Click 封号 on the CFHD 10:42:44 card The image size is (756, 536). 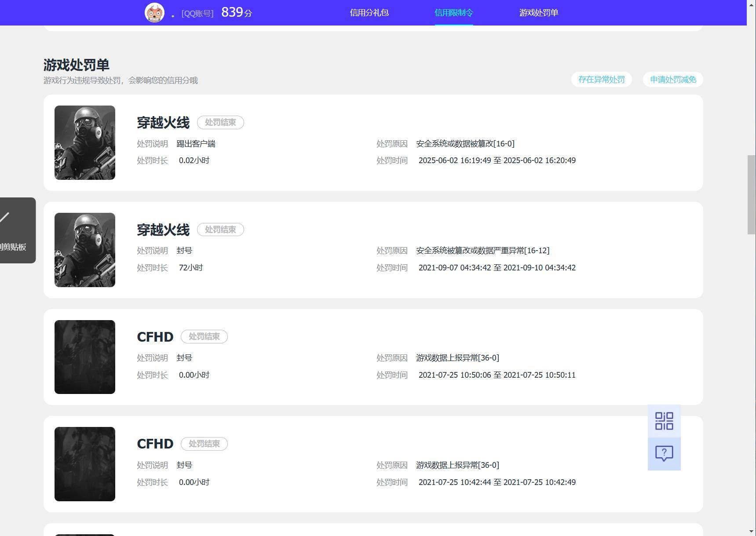coord(185,465)
